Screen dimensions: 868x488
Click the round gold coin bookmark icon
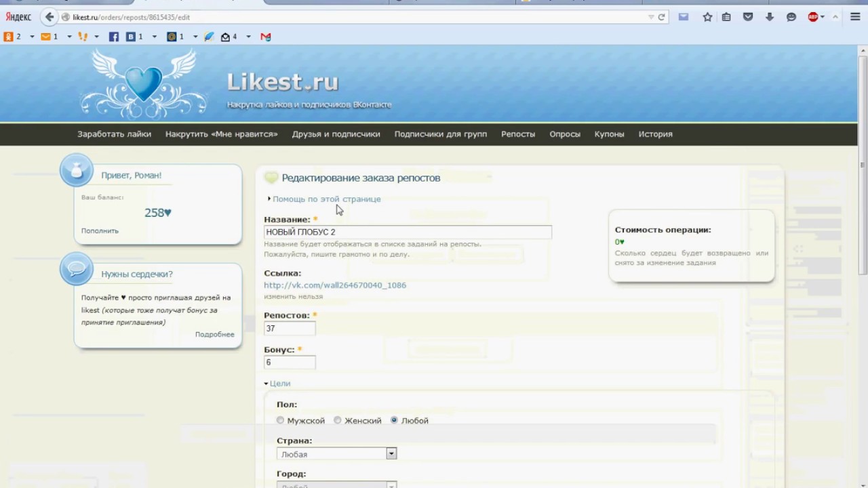172,37
